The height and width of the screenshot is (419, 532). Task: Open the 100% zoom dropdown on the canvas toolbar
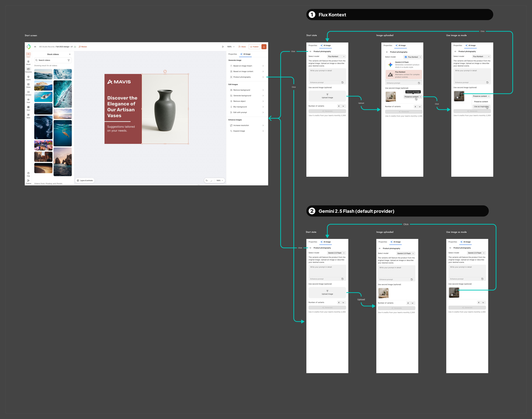point(220,180)
